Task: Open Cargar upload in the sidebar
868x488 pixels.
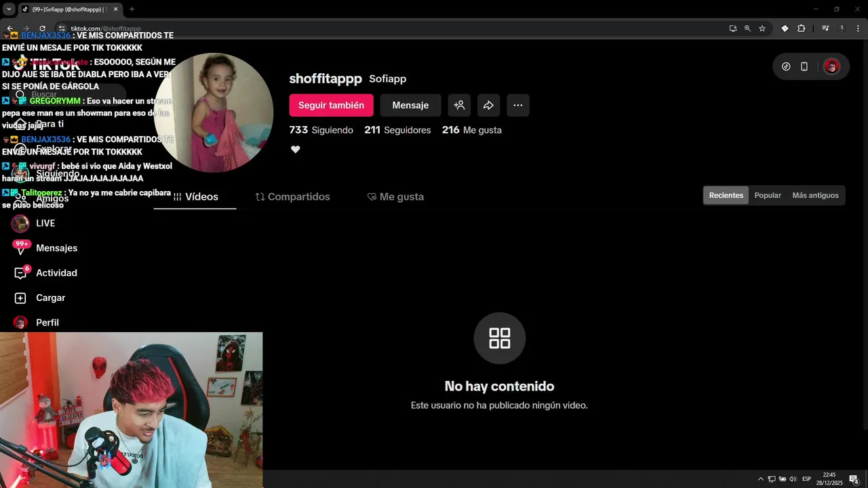Action: (x=50, y=298)
